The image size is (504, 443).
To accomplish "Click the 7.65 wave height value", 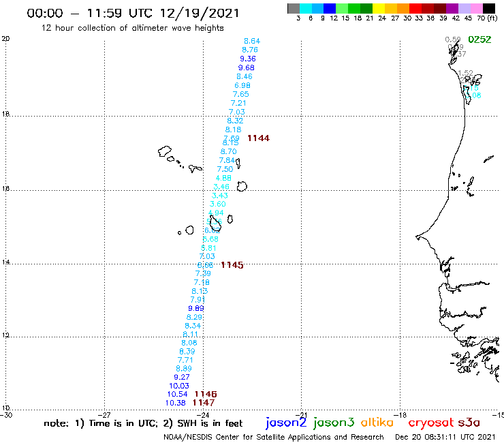I will pos(240,94).
